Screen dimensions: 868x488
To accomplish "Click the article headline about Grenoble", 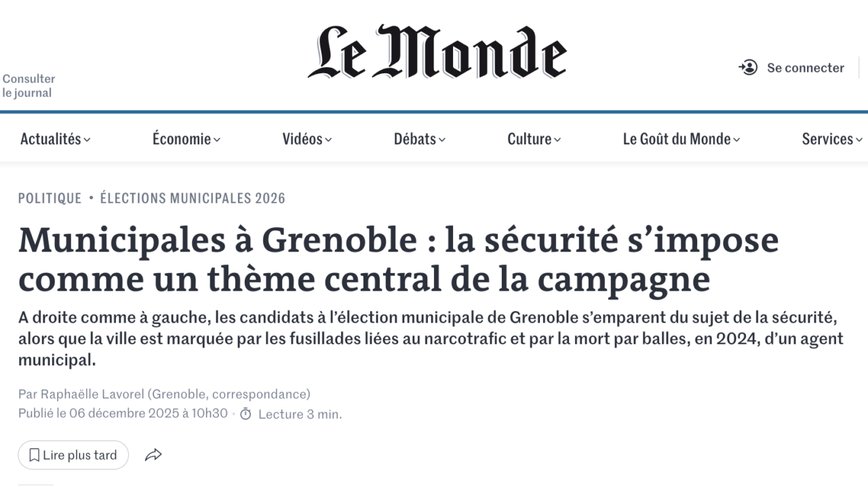I will (398, 260).
